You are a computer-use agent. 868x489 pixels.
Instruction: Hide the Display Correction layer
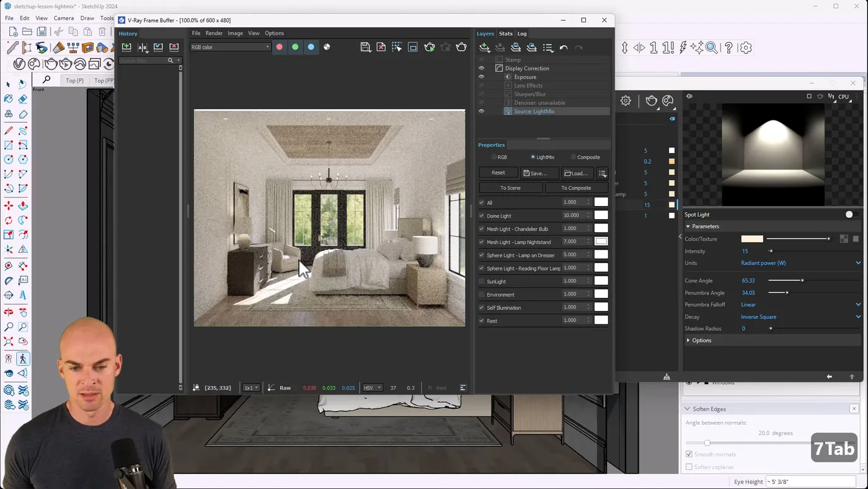pos(481,68)
